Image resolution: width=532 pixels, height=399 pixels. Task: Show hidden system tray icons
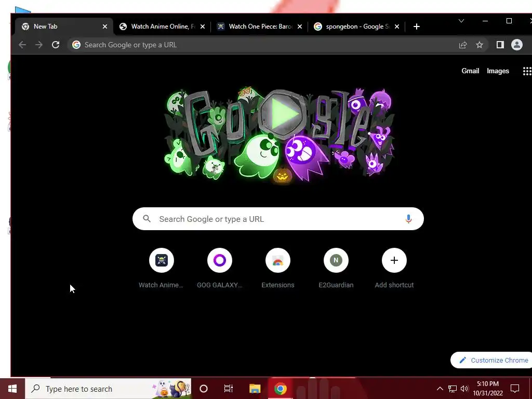(x=440, y=389)
